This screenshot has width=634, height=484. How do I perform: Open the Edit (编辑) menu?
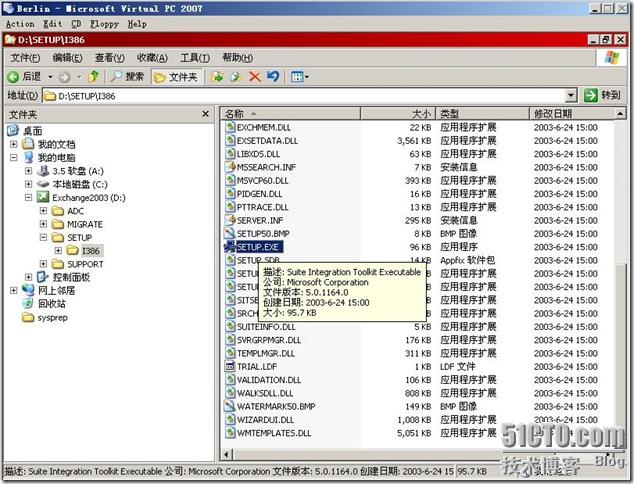pos(67,58)
